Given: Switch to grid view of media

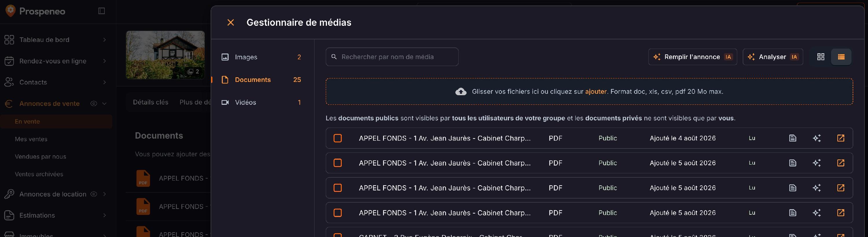Looking at the screenshot, I should click(x=821, y=57).
